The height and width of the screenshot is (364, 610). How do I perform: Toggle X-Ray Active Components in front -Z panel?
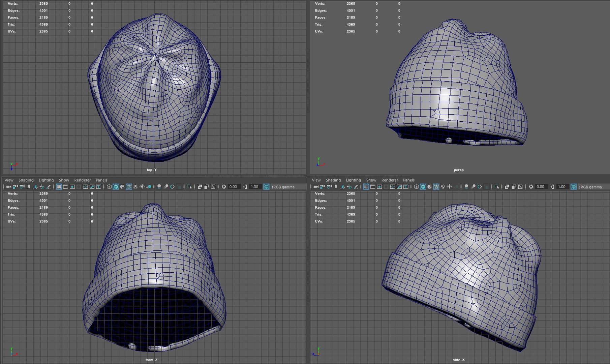pyautogui.click(x=207, y=187)
